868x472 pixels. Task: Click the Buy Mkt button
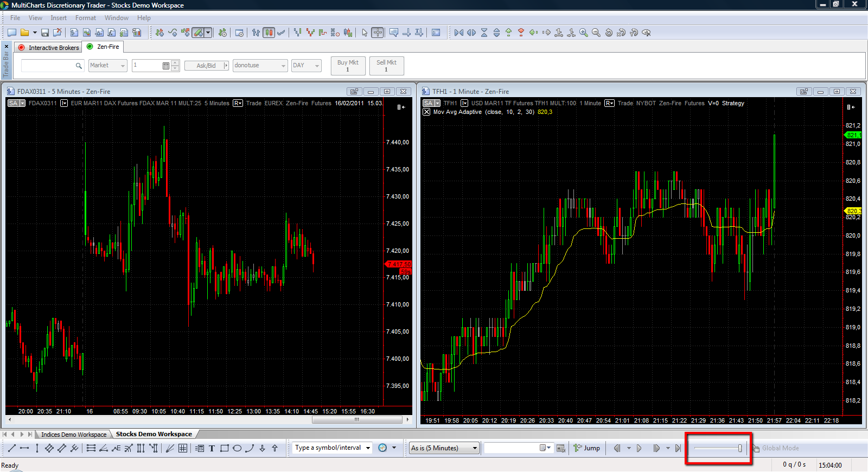point(348,66)
